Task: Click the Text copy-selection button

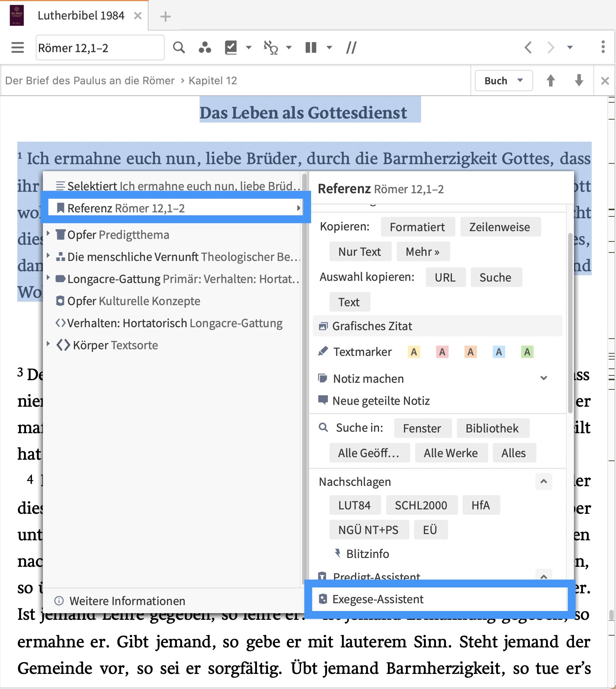Action: [349, 302]
